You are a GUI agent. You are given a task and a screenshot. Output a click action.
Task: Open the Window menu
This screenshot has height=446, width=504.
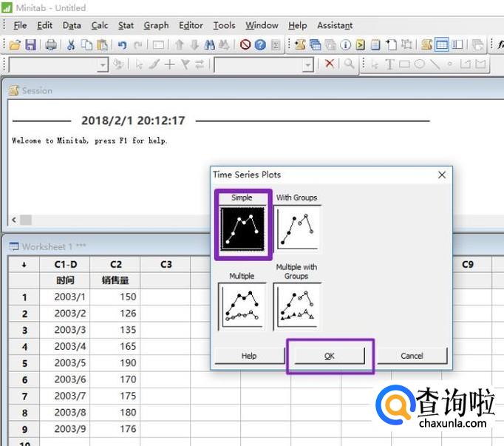(262, 25)
